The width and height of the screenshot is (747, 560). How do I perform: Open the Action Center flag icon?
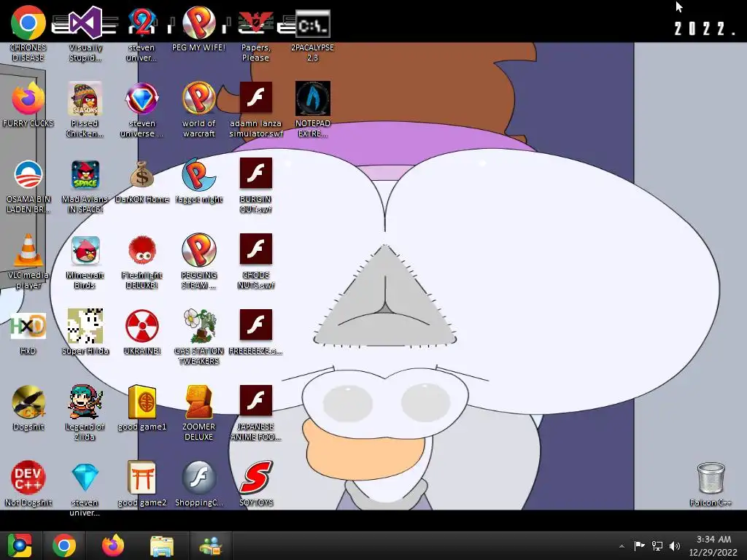[x=639, y=545]
